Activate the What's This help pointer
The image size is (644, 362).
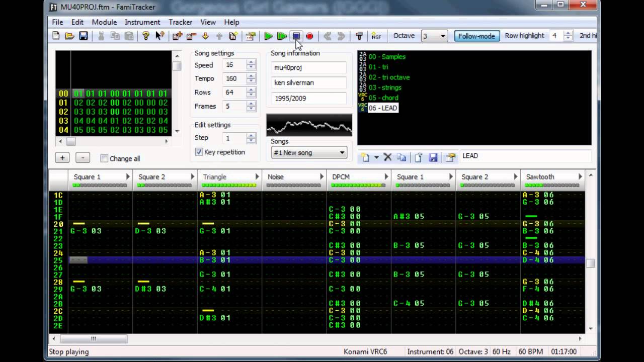tap(159, 36)
